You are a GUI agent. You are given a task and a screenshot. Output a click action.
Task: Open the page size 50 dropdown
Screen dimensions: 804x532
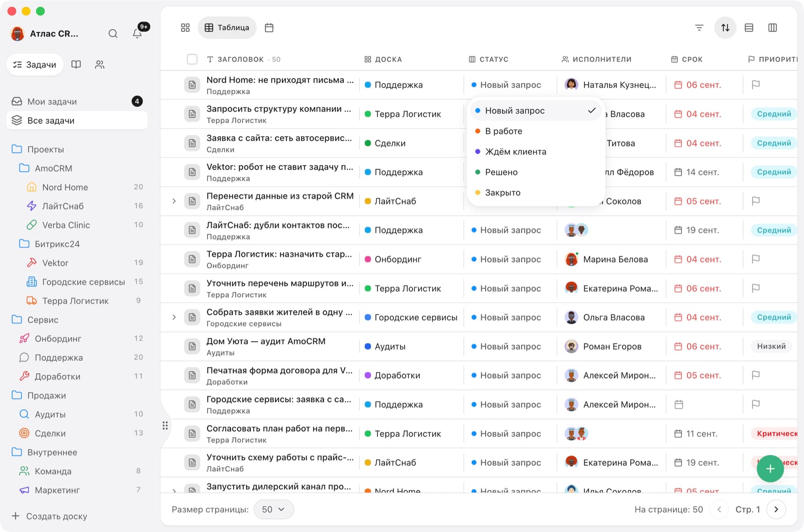274,509
